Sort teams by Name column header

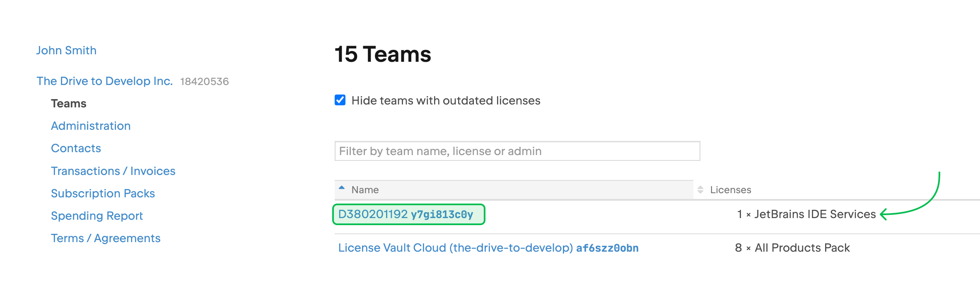[365, 190]
